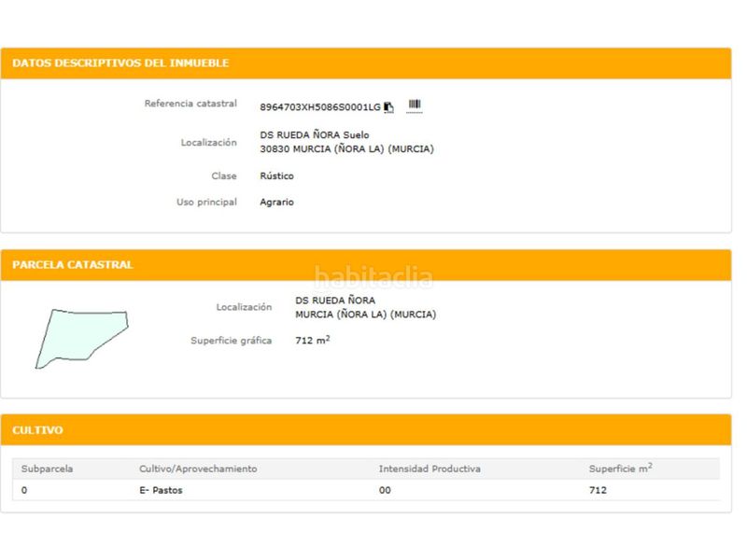The height and width of the screenshot is (560, 747).
Task: Open the barcode icon next to reference
Action: point(415,105)
